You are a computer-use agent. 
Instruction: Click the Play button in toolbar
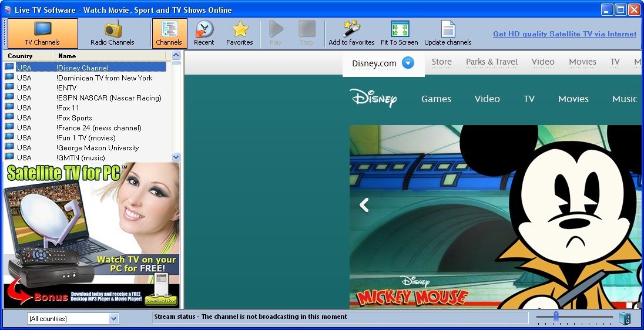pos(276,33)
